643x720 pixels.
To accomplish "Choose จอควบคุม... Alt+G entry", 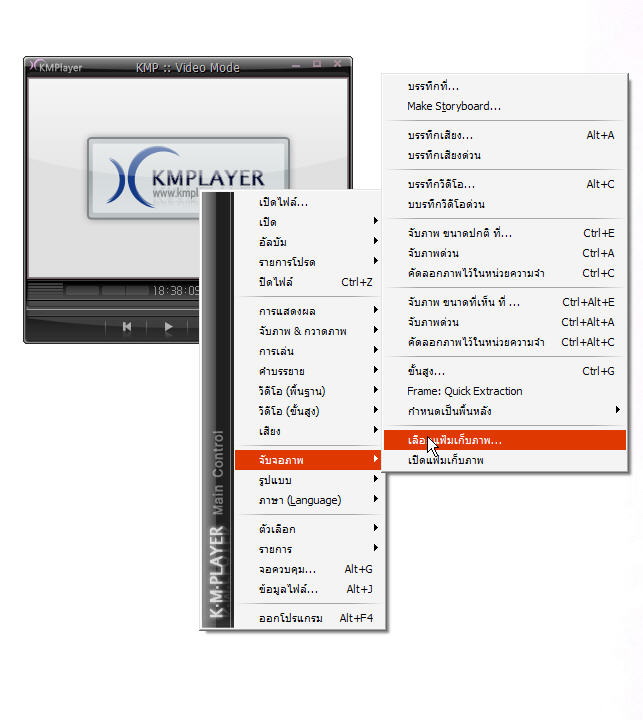I will [x=308, y=569].
